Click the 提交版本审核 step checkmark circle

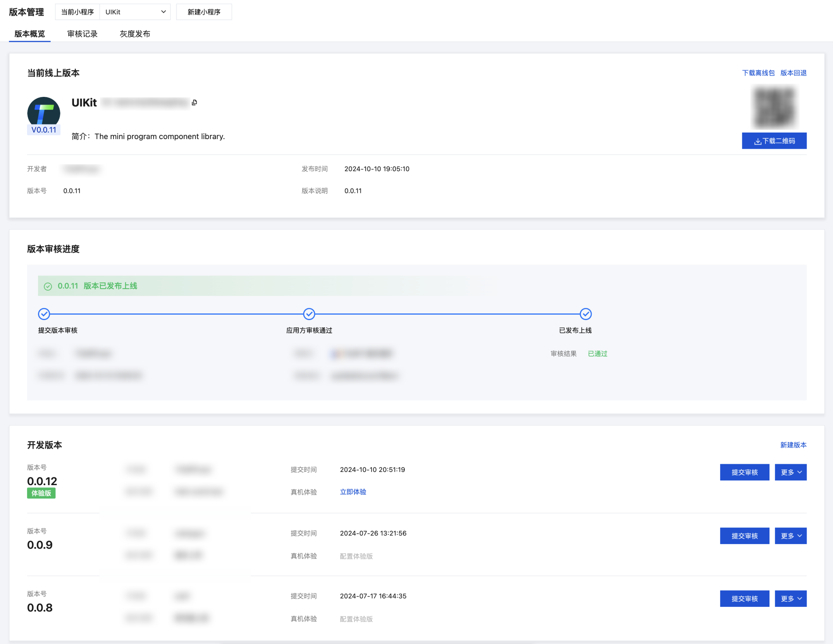click(x=44, y=314)
